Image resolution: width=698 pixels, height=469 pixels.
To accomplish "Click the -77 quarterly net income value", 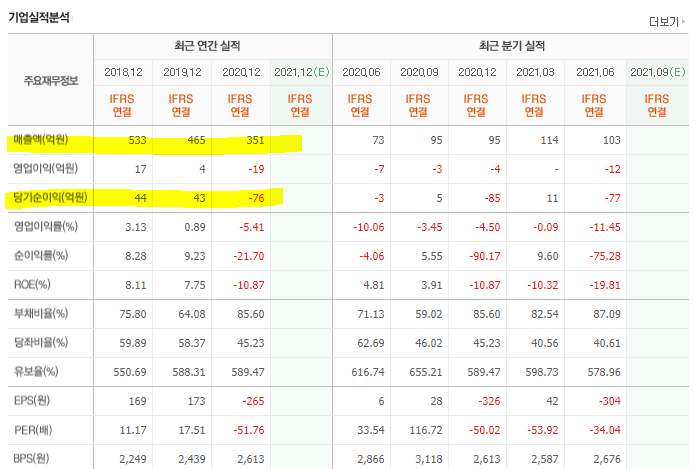I will [613, 198].
